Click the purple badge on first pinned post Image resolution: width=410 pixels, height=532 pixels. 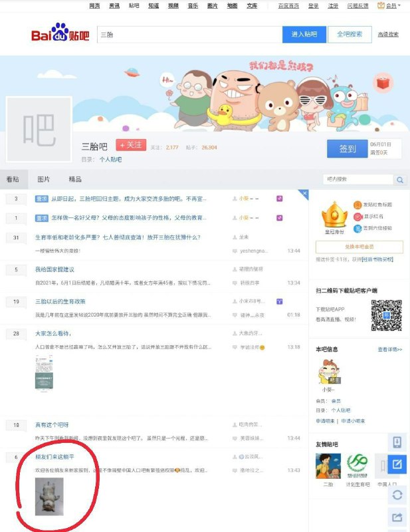coord(280,198)
